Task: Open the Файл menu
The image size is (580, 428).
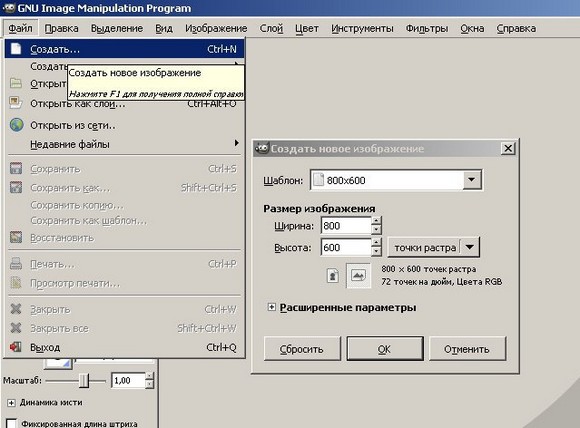Action: [x=20, y=28]
